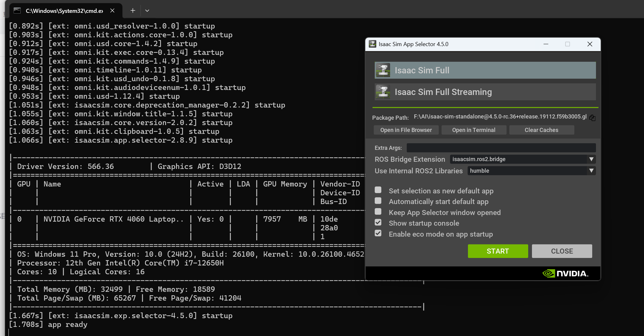Click "Graphics API: D3D12" text in terminal
The width and height of the screenshot is (644, 336).
199,166
